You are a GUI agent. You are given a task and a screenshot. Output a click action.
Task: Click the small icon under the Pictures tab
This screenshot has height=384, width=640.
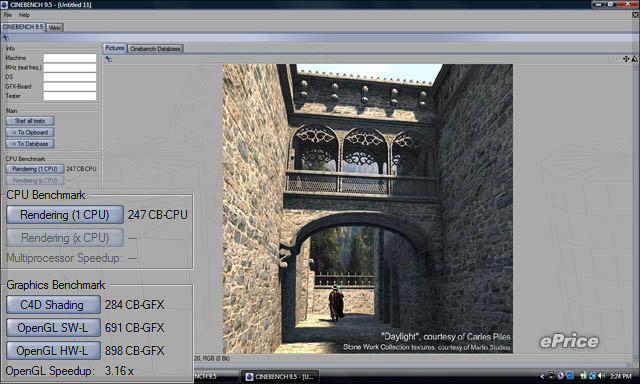(x=109, y=59)
